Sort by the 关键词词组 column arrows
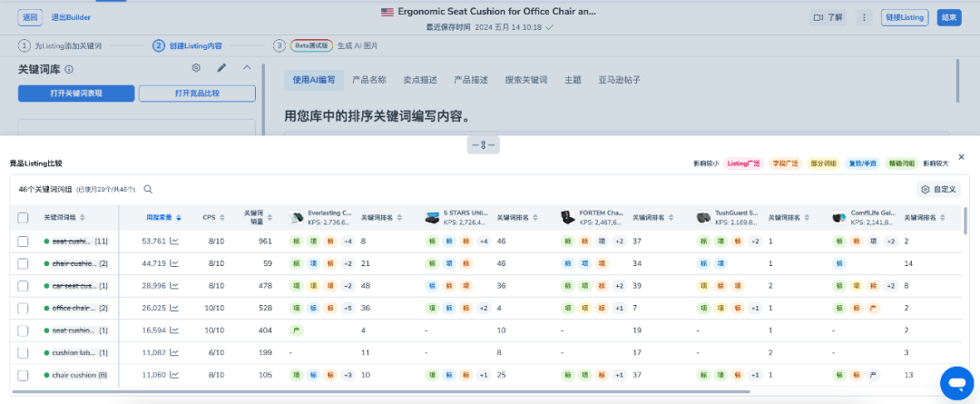Screen dimensions: 980x404 (83, 218)
